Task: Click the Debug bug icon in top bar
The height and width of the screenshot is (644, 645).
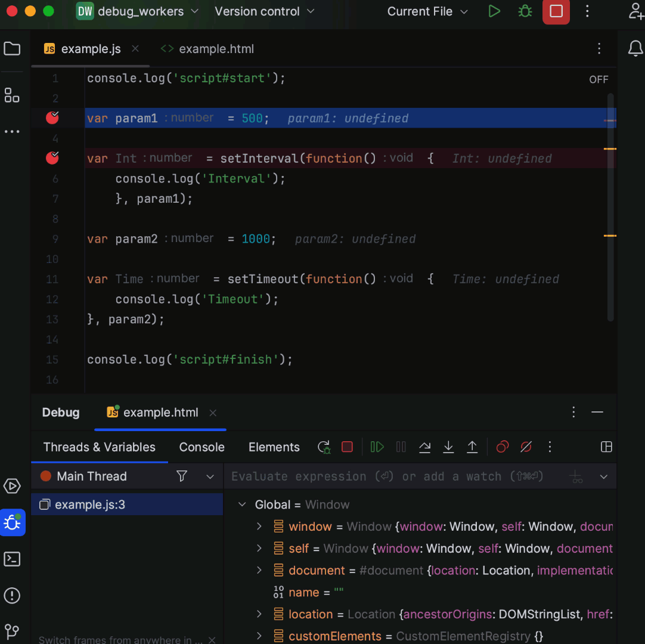Action: (525, 11)
